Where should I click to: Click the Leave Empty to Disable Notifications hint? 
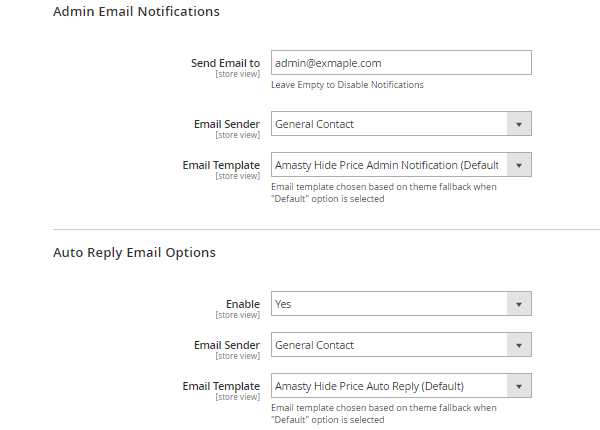pyautogui.click(x=347, y=85)
